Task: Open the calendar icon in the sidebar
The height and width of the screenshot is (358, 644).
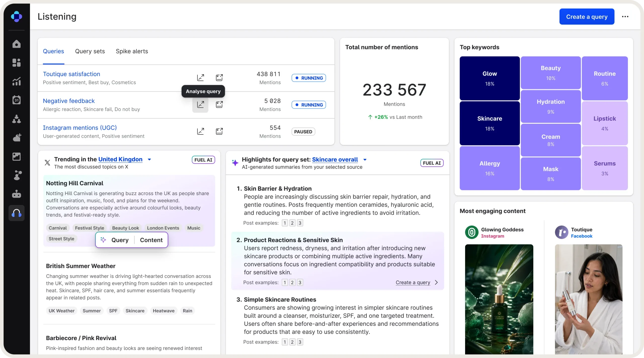Action: pos(17,100)
